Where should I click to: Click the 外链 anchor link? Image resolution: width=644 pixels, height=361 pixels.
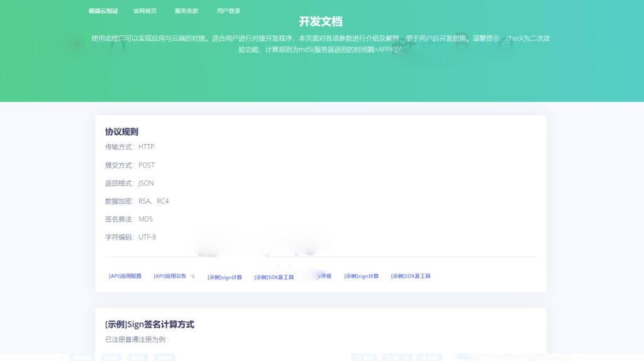click(325, 276)
